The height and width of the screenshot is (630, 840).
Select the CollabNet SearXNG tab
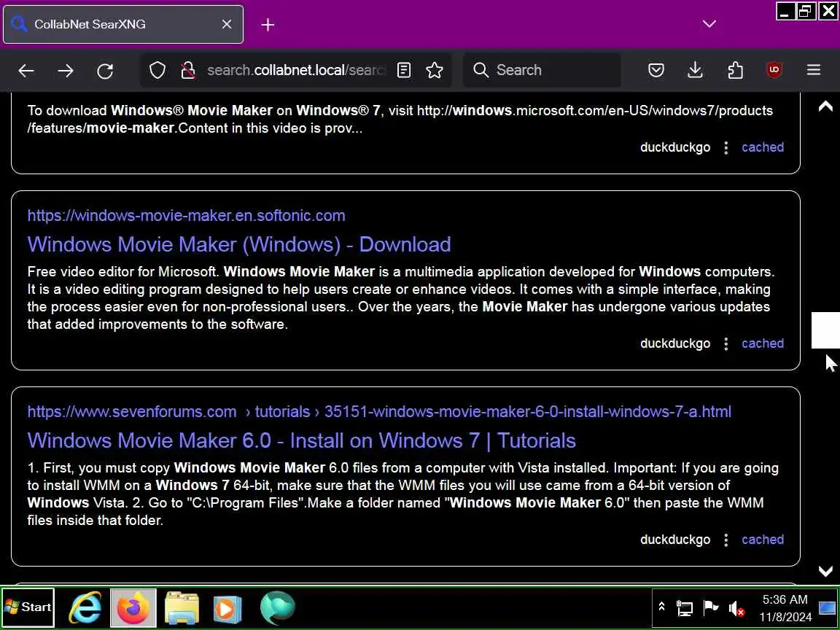123,24
